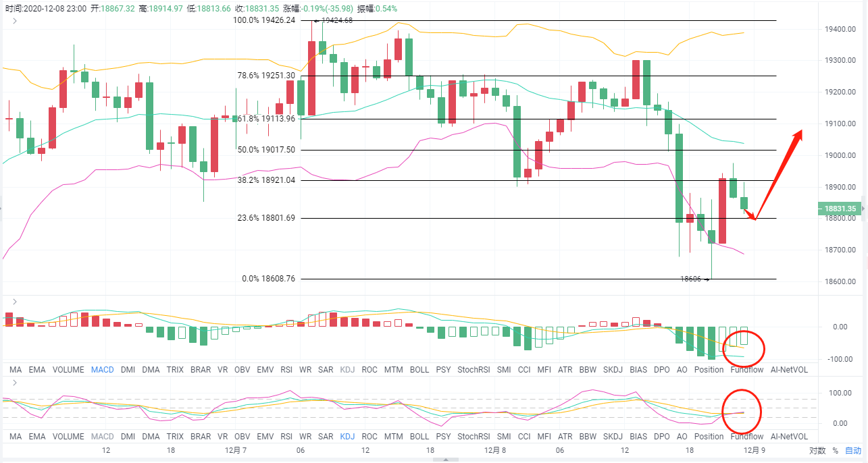Select the highlighted blue KDJ indicator tab
The image size is (868, 463).
point(348,437)
